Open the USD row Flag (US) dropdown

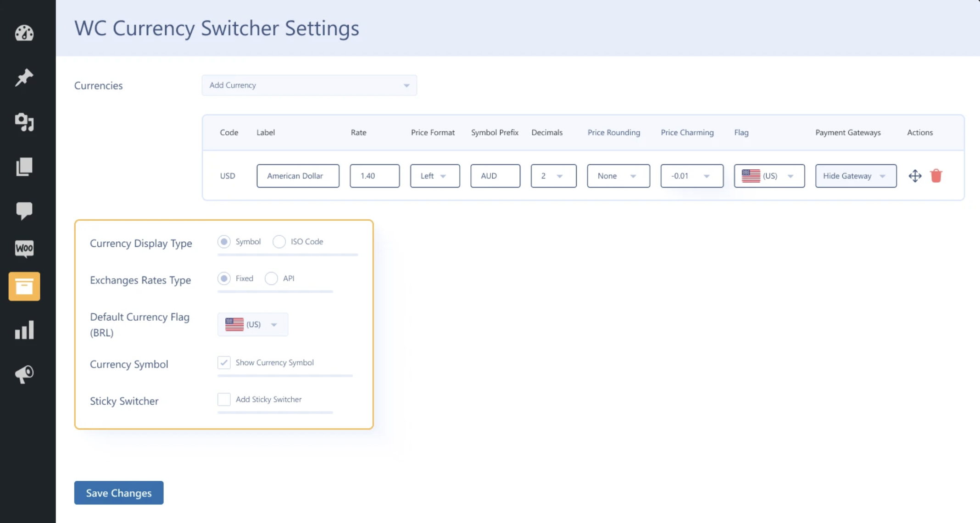pyautogui.click(x=769, y=176)
